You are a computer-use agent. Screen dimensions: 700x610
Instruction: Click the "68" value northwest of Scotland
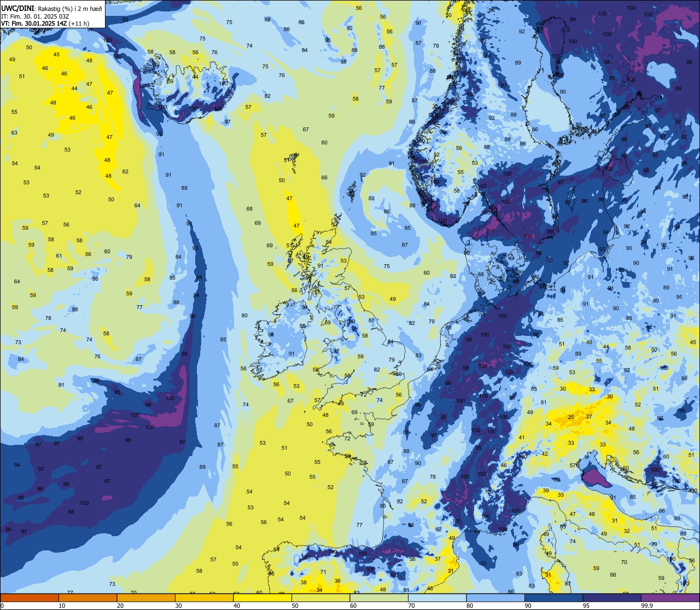point(249,209)
